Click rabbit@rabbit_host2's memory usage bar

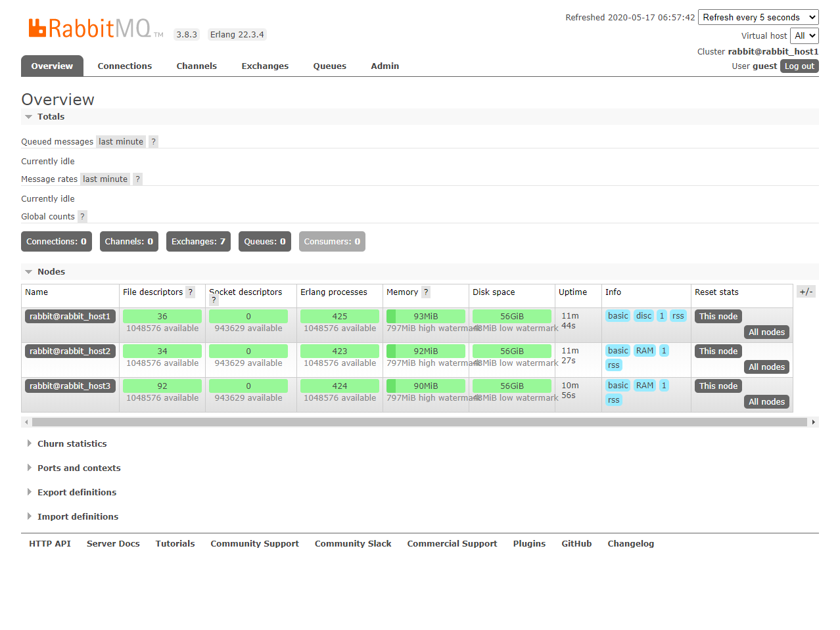pyautogui.click(x=425, y=350)
